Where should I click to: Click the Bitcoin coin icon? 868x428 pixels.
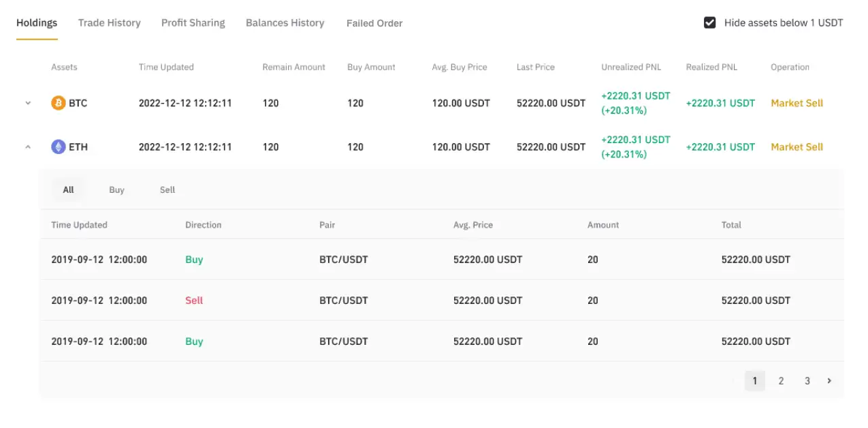coord(59,104)
